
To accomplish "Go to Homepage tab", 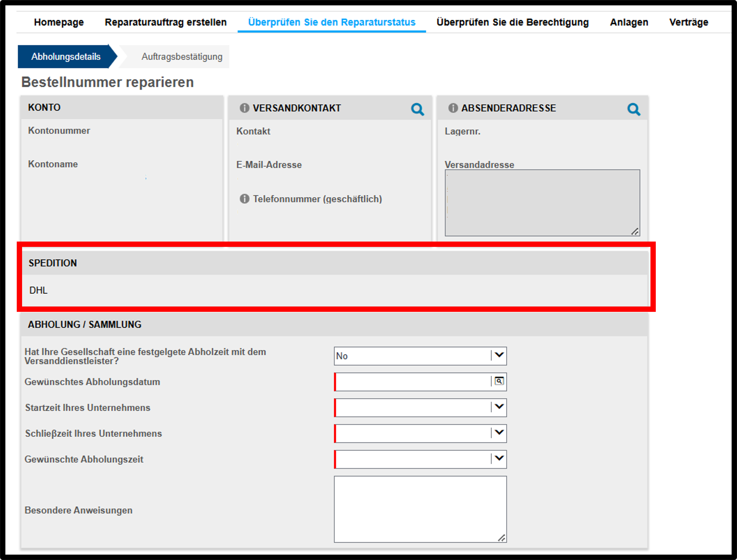I will pyautogui.click(x=59, y=22).
